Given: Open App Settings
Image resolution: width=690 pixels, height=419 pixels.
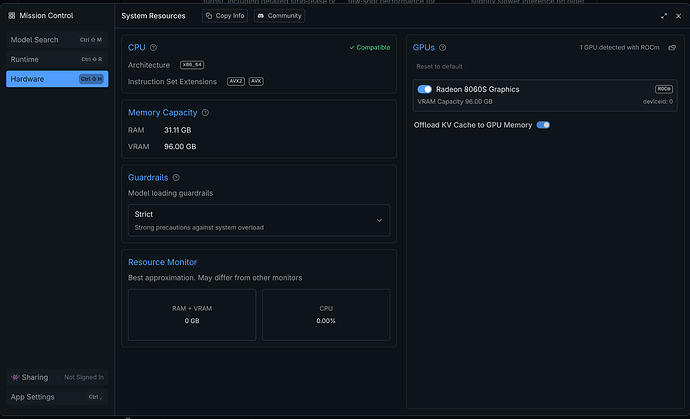Looking at the screenshot, I should (x=57, y=397).
